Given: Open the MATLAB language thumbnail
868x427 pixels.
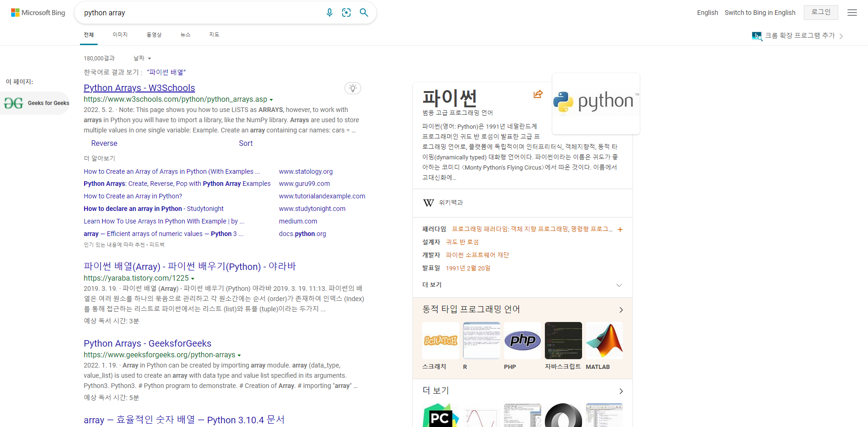Looking at the screenshot, I should [x=604, y=341].
